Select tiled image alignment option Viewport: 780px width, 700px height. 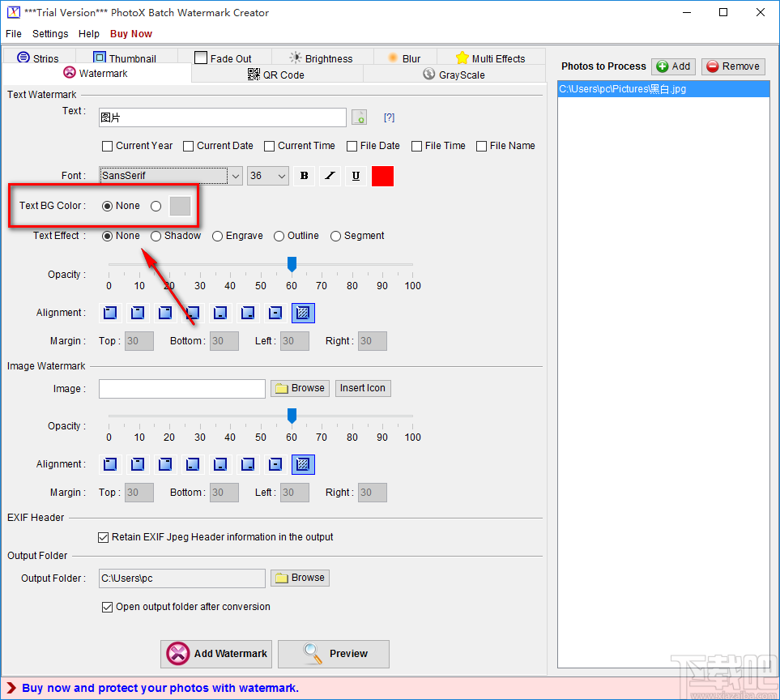303,464
